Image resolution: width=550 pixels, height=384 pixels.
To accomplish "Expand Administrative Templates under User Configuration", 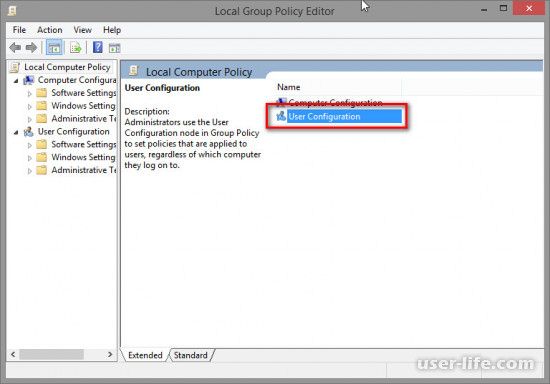I will coord(29,171).
